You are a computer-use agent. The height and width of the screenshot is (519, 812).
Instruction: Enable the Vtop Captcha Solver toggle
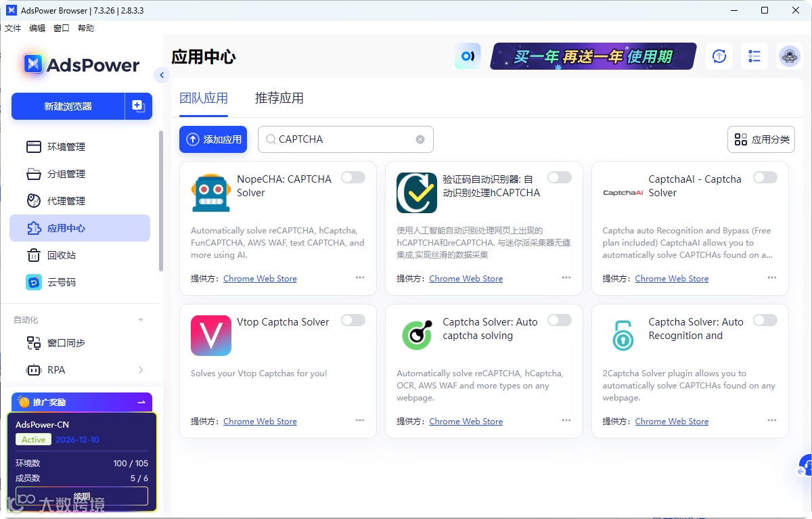coord(353,320)
